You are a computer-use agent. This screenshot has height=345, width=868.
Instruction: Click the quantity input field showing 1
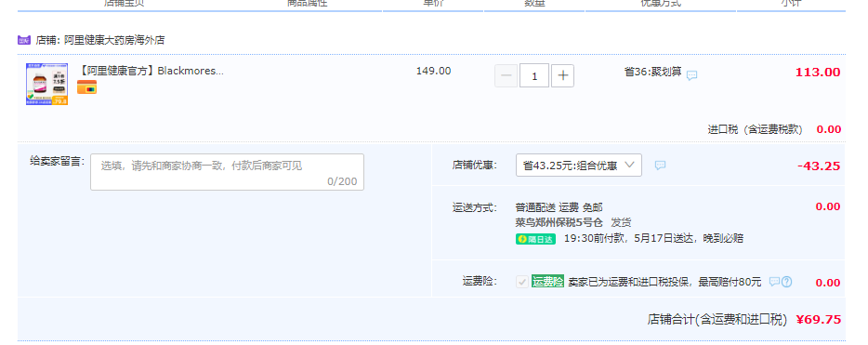(534, 76)
